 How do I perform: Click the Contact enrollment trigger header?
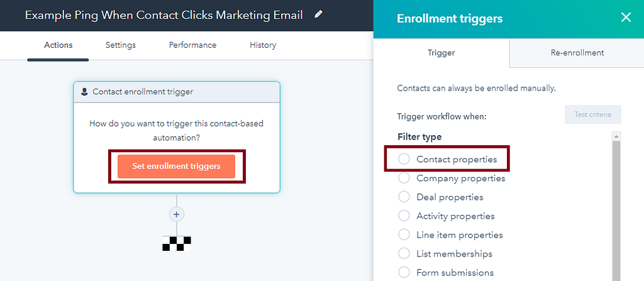[177, 92]
